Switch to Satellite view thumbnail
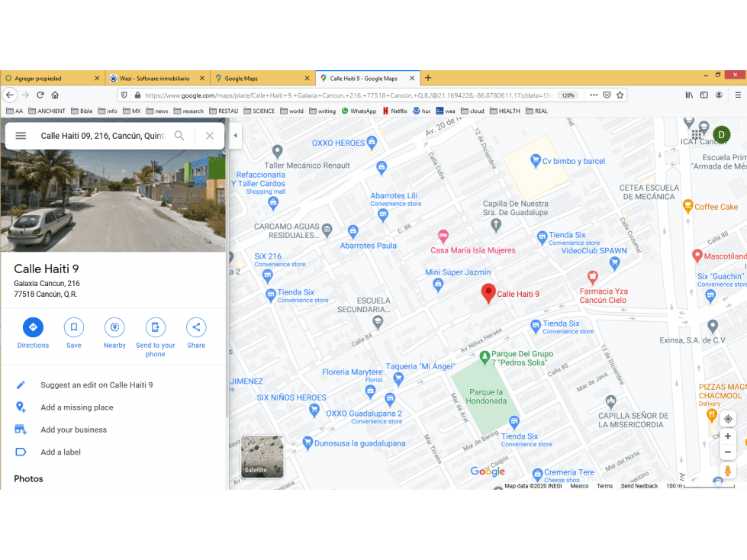 coord(262,456)
